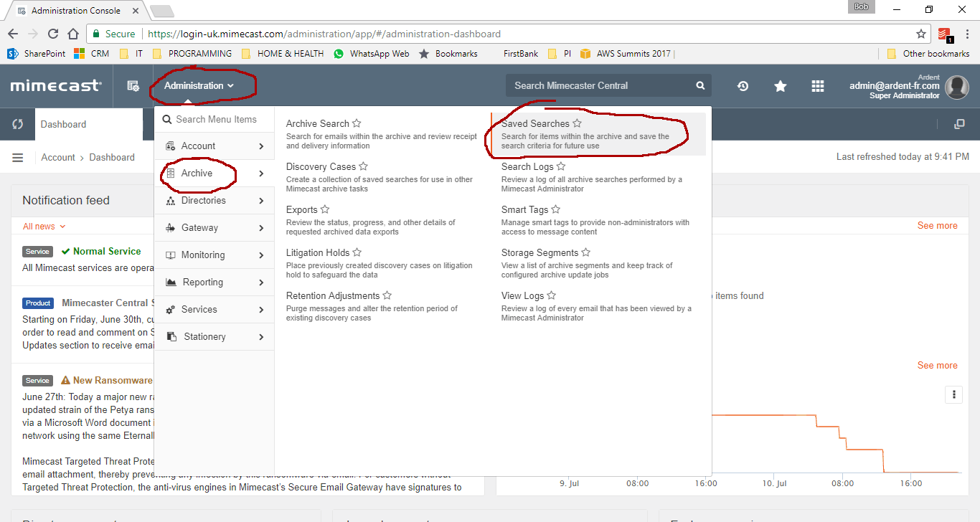Open the recent history clock icon
The height and width of the screenshot is (522, 980).
tap(743, 86)
